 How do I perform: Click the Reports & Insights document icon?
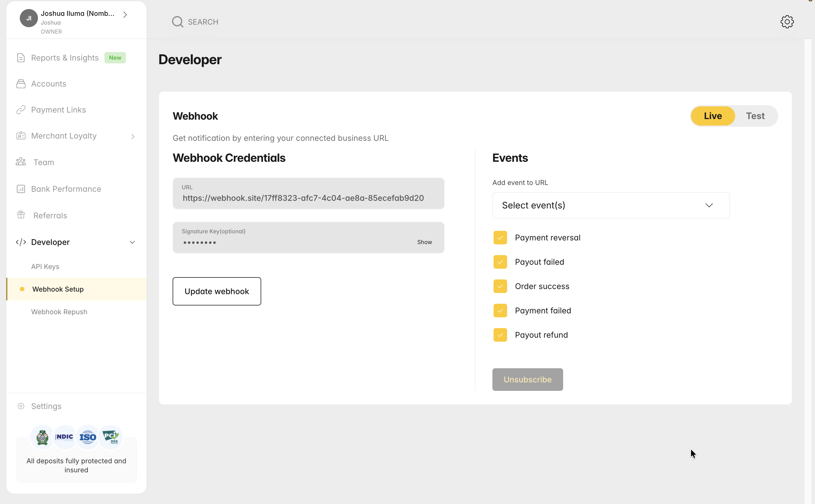pos(21,58)
